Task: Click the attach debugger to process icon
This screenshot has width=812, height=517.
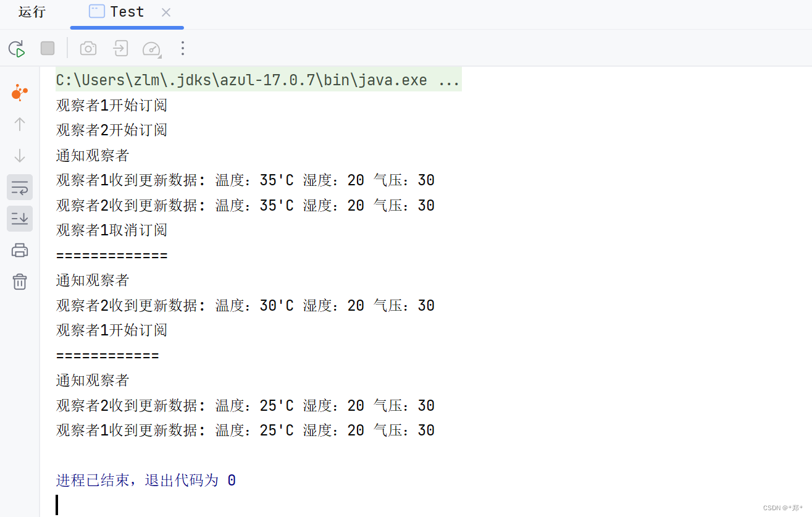Action: point(120,48)
